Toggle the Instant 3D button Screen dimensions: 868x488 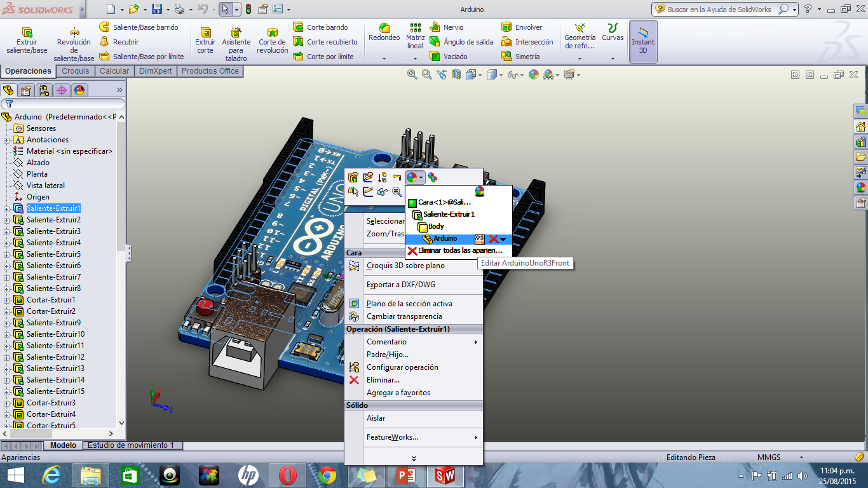[x=643, y=41]
